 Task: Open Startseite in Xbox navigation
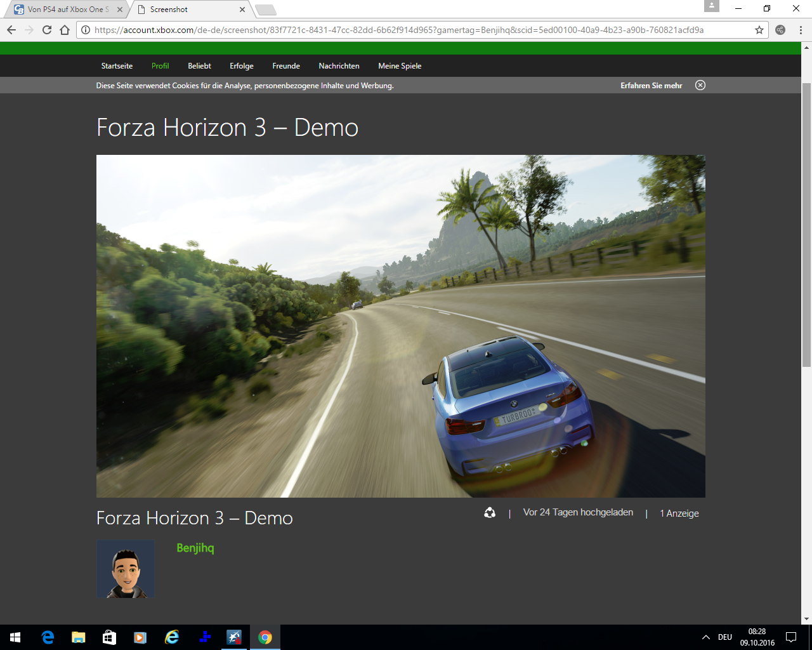point(117,66)
